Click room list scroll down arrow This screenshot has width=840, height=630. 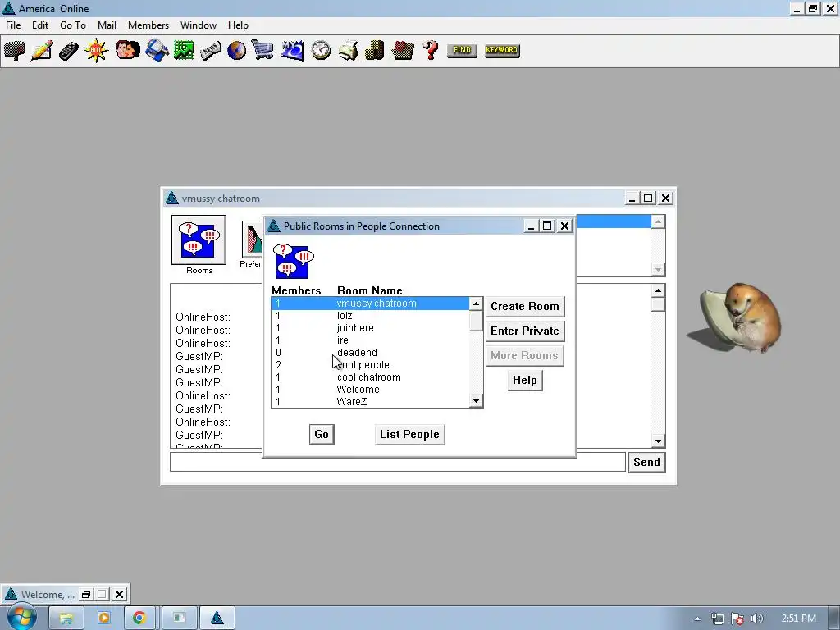pyautogui.click(x=476, y=400)
